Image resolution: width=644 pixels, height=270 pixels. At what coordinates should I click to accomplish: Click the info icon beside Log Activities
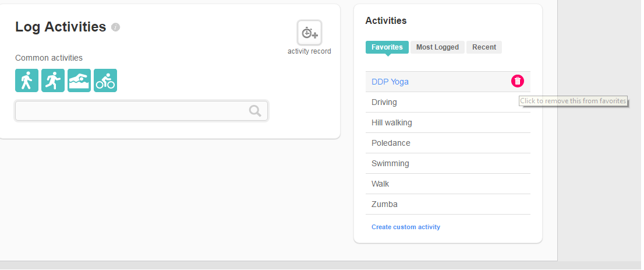tap(116, 27)
